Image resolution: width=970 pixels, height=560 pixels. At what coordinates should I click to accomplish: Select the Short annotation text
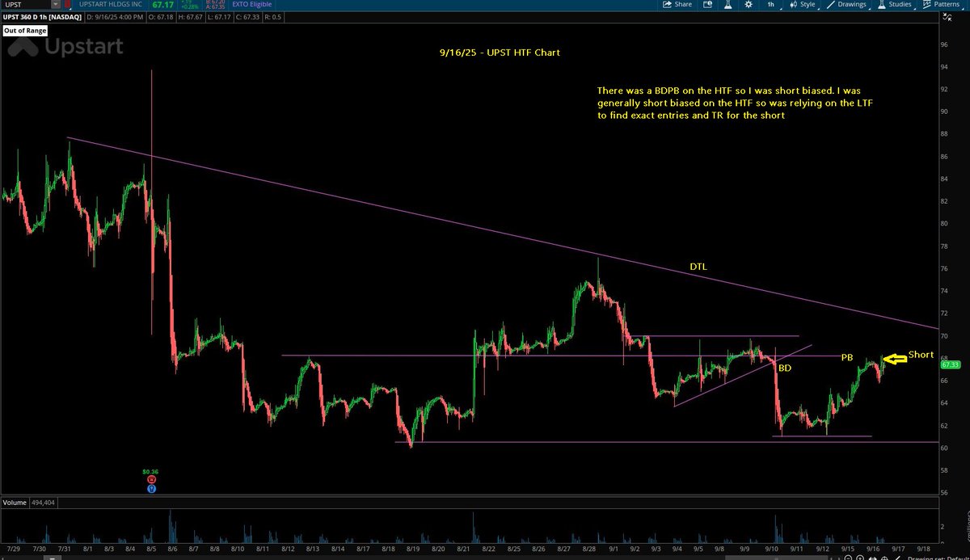(921, 355)
